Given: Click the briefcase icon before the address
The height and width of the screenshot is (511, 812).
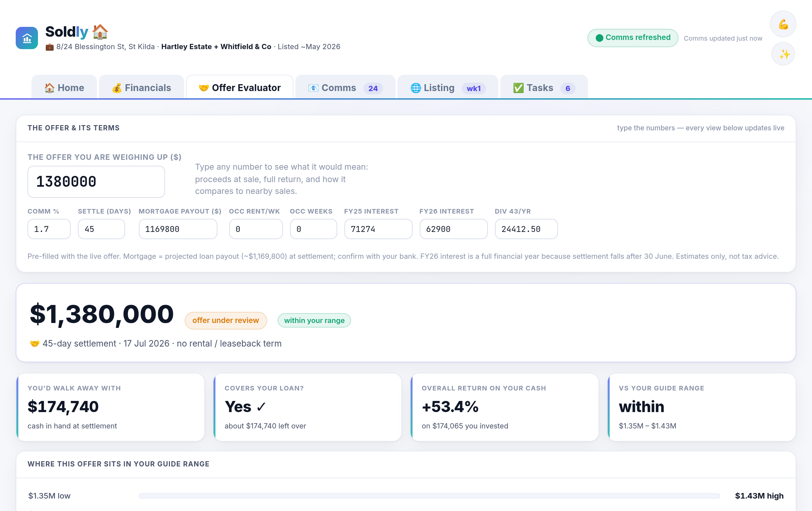Looking at the screenshot, I should [49, 47].
